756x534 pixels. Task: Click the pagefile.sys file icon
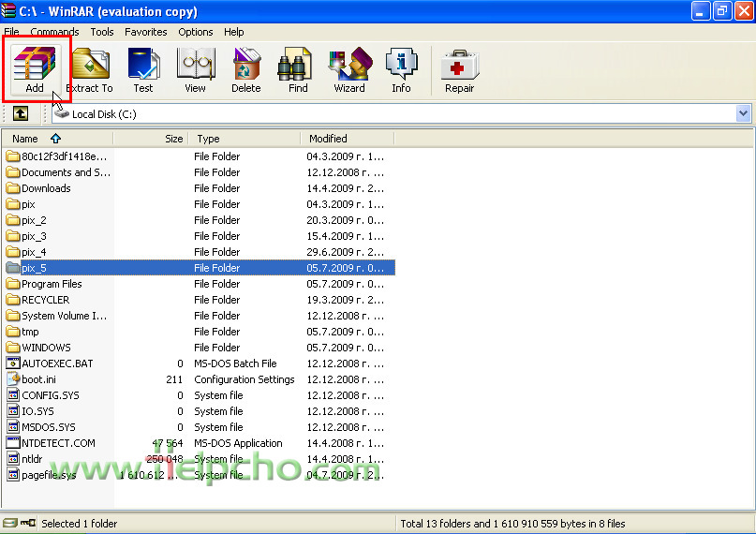point(13,475)
